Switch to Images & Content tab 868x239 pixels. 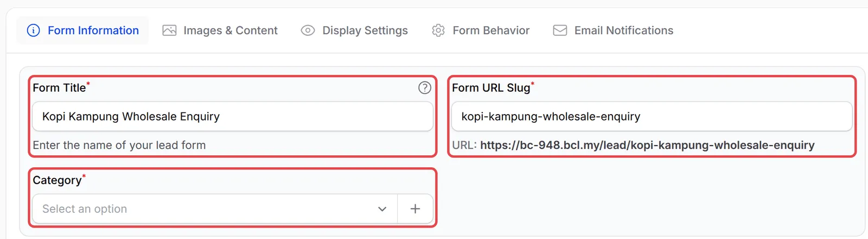click(220, 30)
